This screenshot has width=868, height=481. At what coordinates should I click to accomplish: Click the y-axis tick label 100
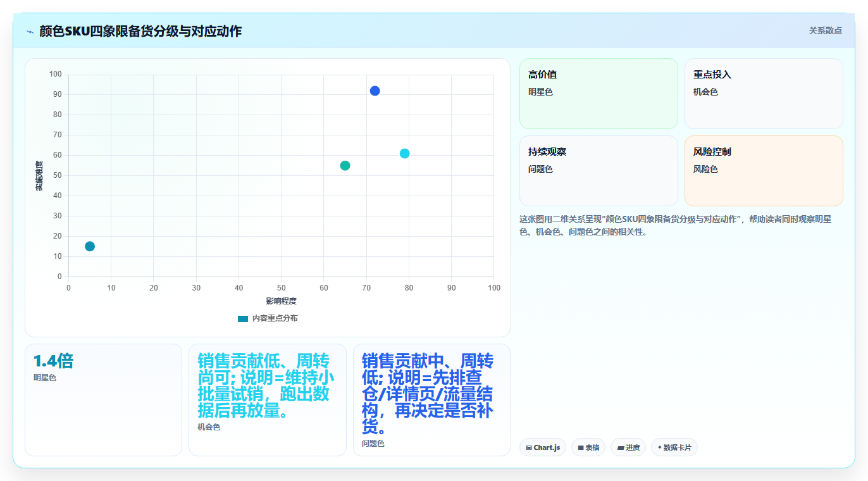tap(56, 75)
